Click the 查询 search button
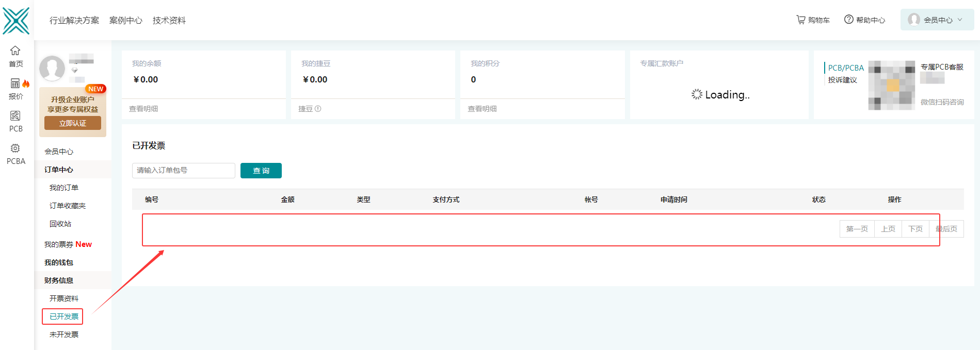Image resolution: width=980 pixels, height=350 pixels. pos(261,171)
